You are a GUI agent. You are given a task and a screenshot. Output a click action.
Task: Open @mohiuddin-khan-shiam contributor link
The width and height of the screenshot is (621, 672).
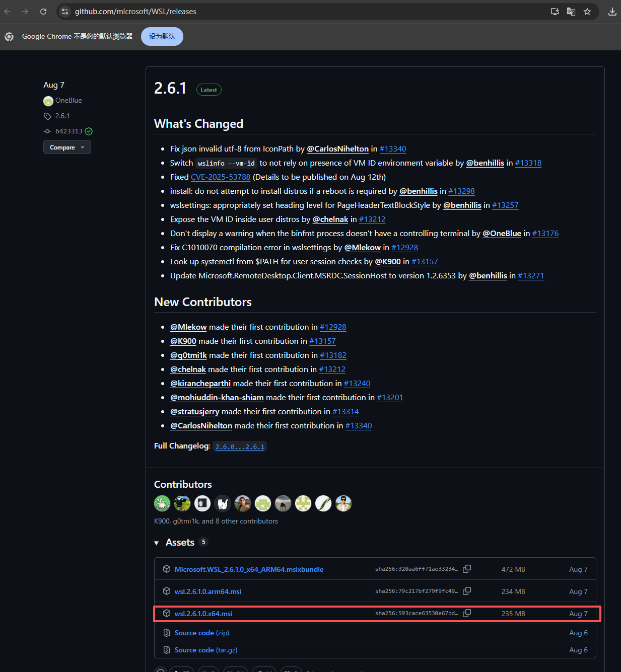click(x=217, y=398)
